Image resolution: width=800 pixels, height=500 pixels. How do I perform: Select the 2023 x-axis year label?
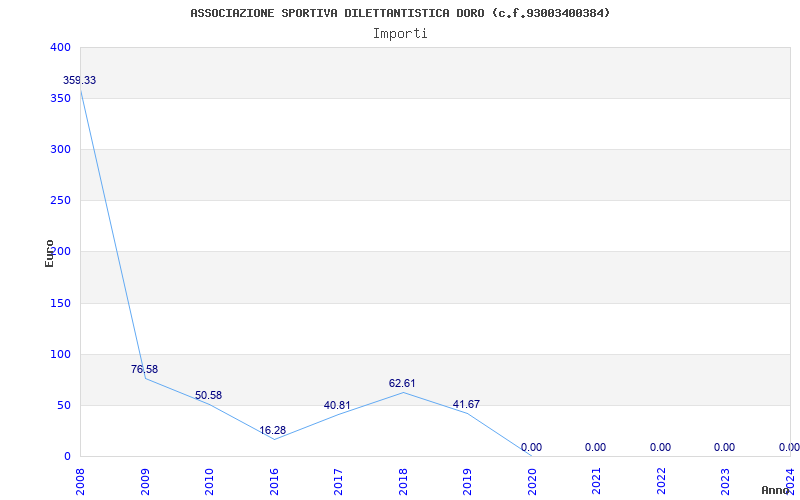coord(726,482)
